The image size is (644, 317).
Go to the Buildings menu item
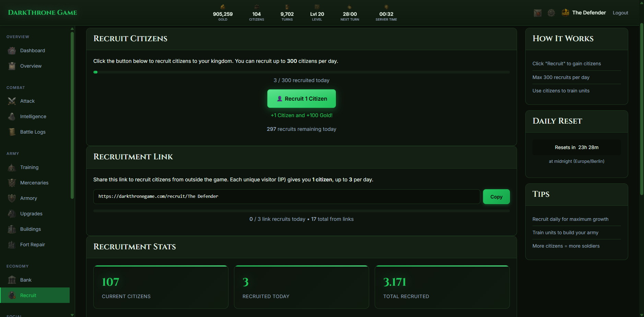click(30, 229)
